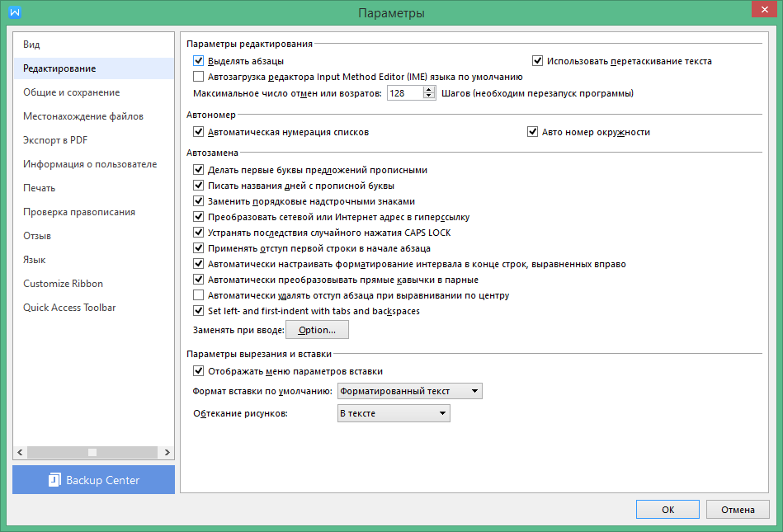Image resolution: width=783 pixels, height=532 pixels.
Task: Open the Формат вставки по умолчанию dropdown
Action: tap(410, 391)
